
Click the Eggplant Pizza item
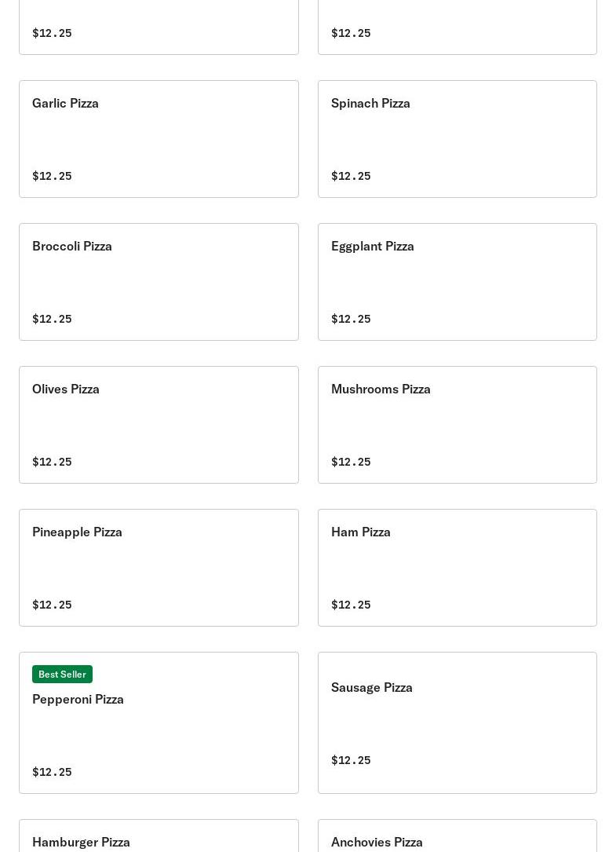pyautogui.click(x=457, y=281)
